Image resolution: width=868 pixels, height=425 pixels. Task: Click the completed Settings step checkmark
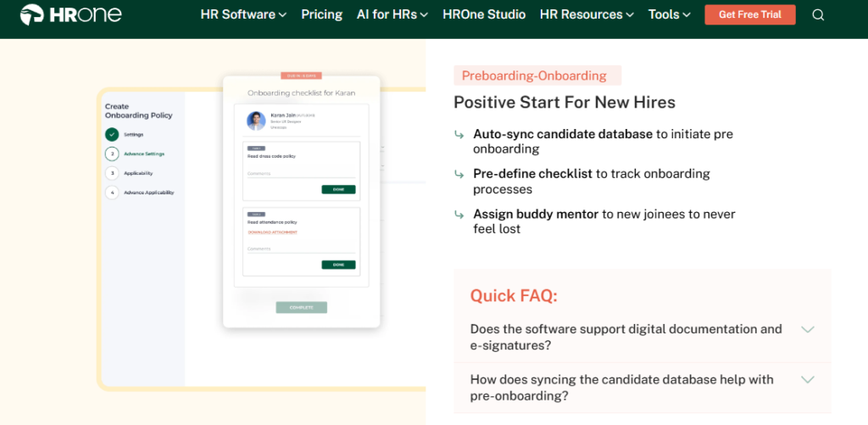pos(112,134)
